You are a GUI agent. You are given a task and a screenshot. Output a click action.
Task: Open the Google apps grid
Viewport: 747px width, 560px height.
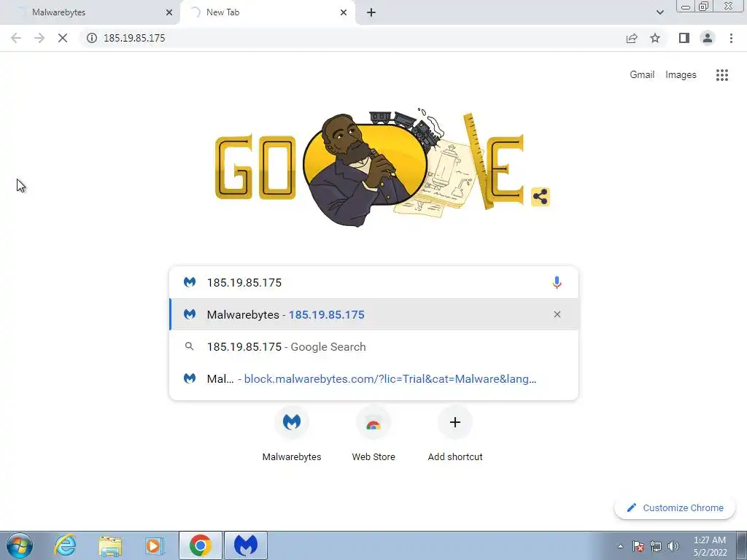[722, 75]
